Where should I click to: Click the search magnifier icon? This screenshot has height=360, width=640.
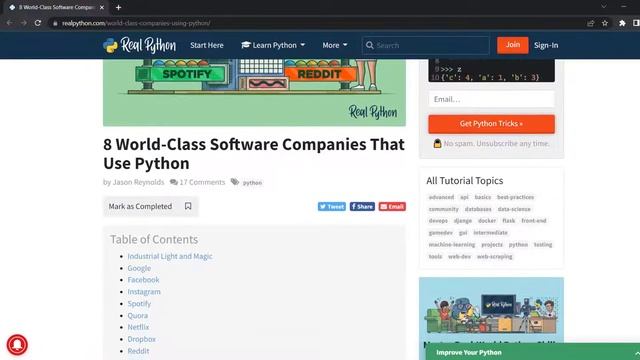369,45
